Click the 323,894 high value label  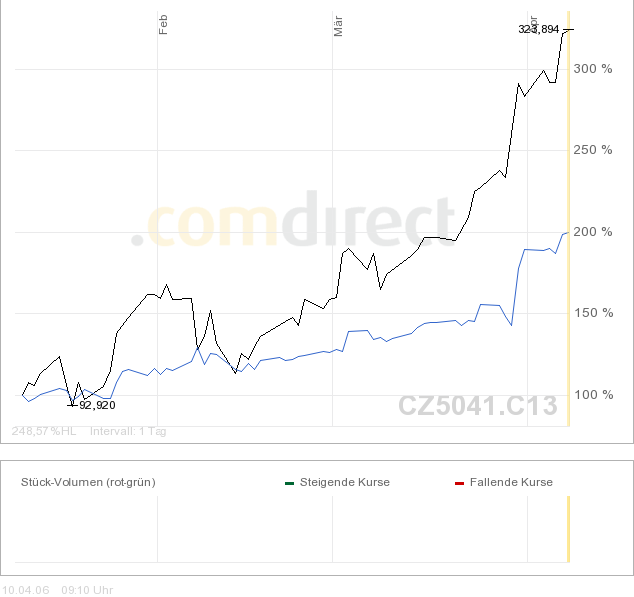[x=538, y=29]
